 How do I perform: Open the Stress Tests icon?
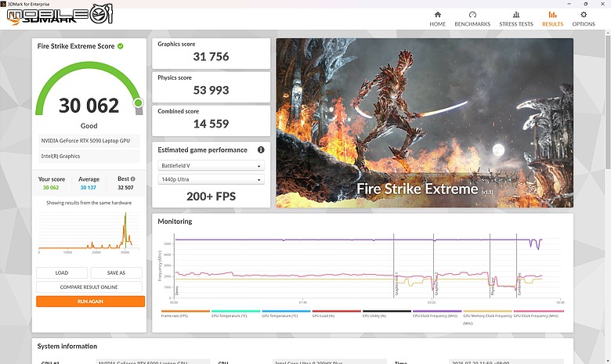(x=516, y=15)
